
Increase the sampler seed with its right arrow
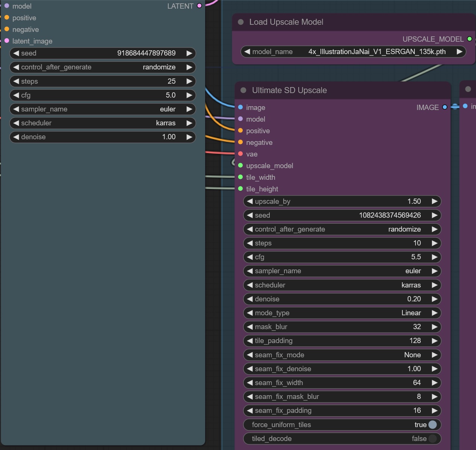coord(189,53)
